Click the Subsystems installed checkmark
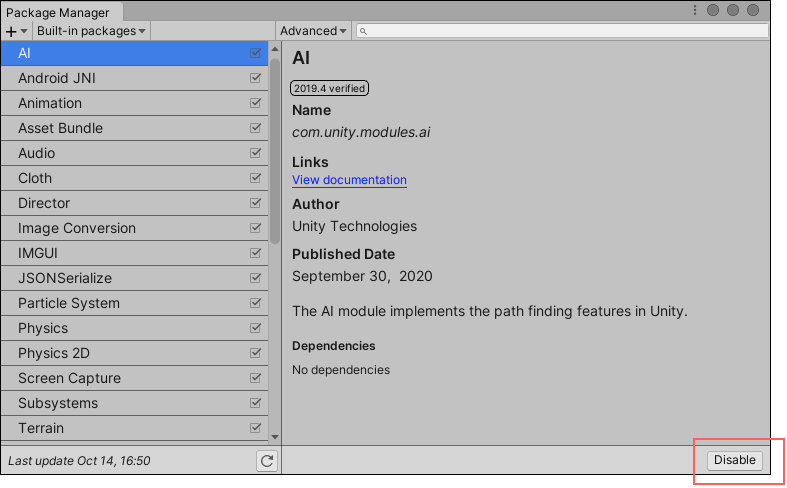The image size is (787, 488). (255, 403)
